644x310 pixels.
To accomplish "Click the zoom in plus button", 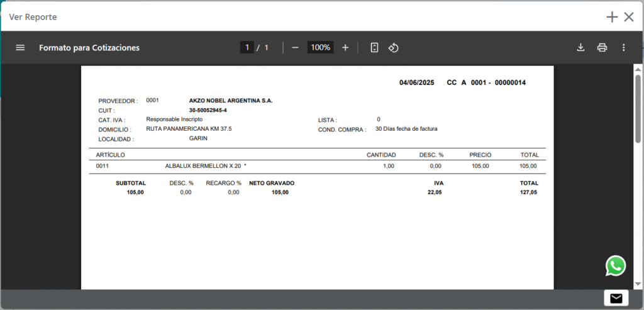I will (x=345, y=48).
